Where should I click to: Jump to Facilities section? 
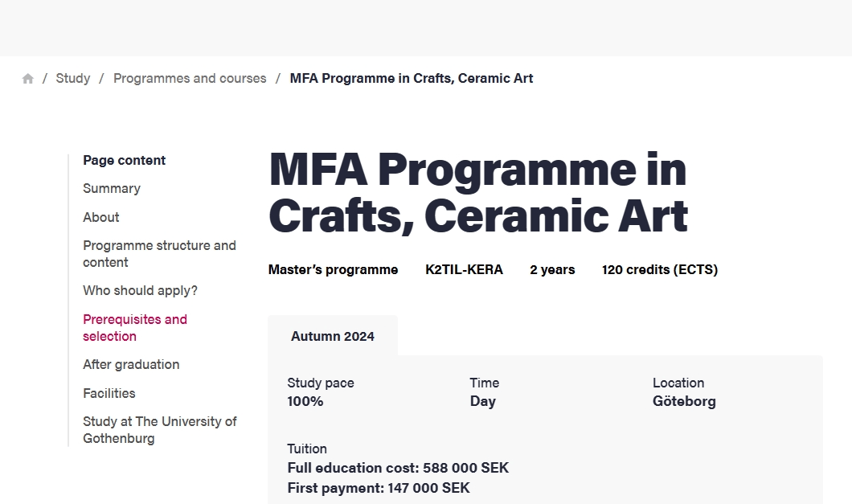point(109,393)
